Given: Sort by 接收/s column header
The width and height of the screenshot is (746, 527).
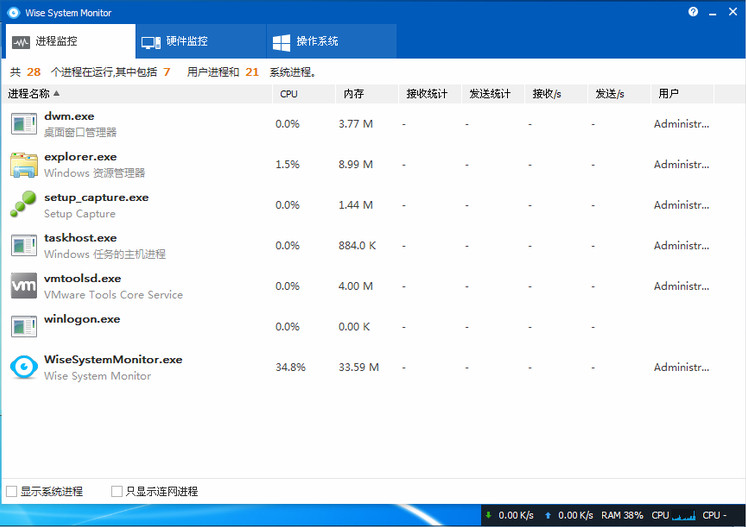Looking at the screenshot, I should [555, 94].
